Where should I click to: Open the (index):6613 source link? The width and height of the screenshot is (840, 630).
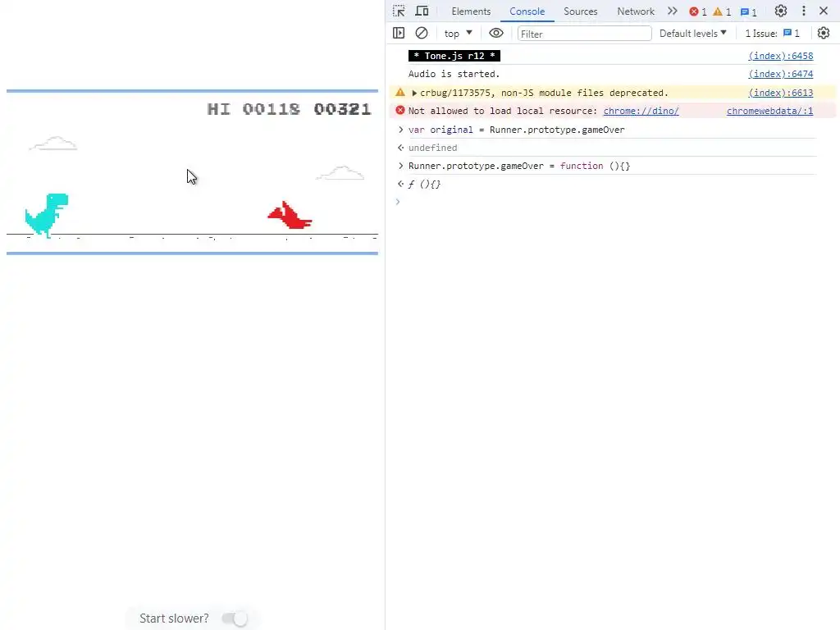point(781,93)
